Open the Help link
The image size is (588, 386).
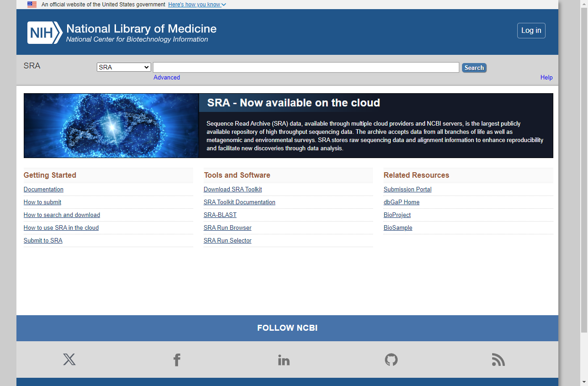click(546, 77)
